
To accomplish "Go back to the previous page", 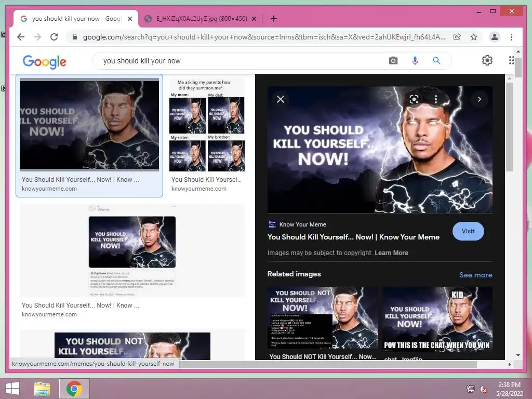I will pyautogui.click(x=21, y=37).
